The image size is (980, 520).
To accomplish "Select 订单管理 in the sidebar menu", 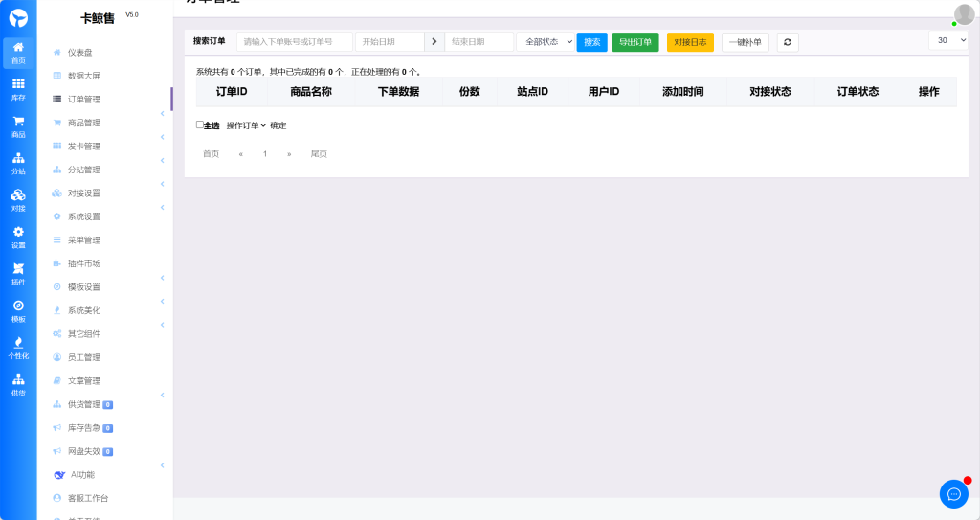I will (84, 99).
